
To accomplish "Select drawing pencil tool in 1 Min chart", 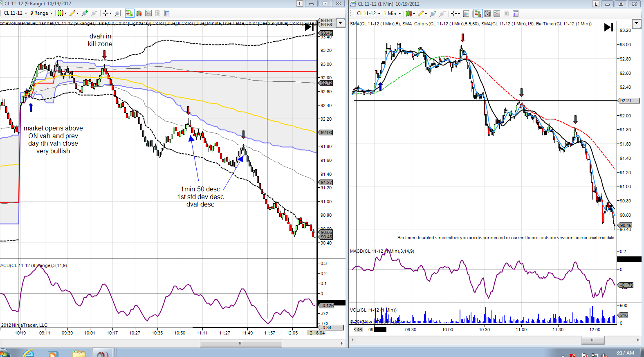I will tap(421, 13).
